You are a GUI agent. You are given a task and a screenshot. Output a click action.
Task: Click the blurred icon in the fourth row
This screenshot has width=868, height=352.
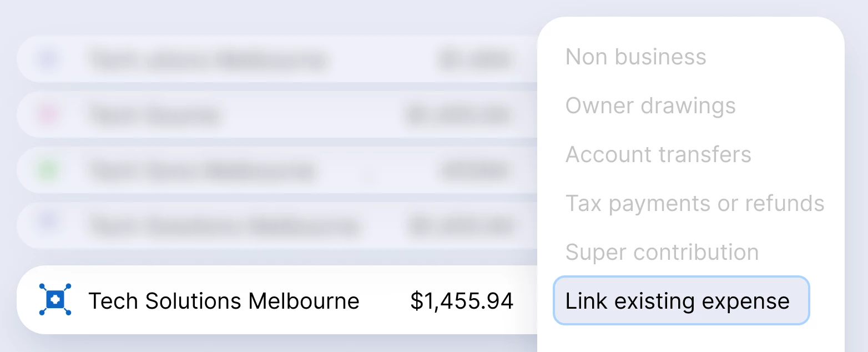click(48, 225)
